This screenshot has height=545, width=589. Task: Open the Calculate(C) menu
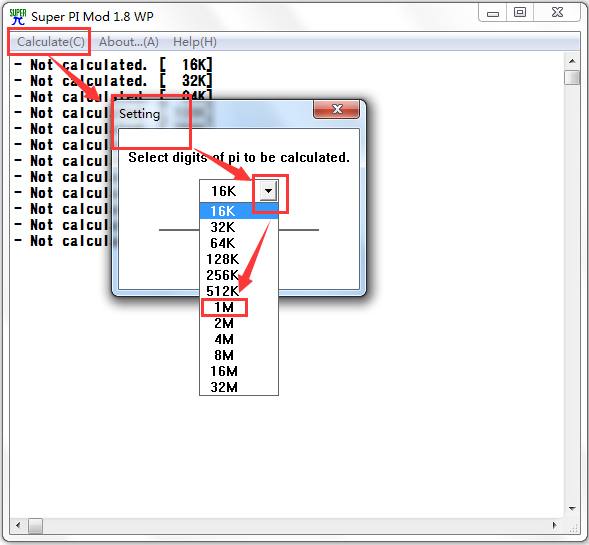[x=51, y=42]
